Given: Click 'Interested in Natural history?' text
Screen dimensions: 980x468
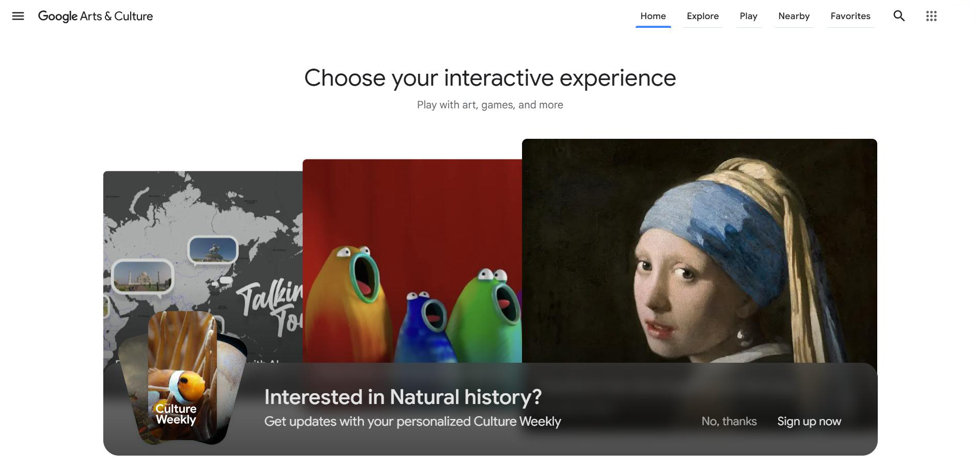Looking at the screenshot, I should (403, 397).
